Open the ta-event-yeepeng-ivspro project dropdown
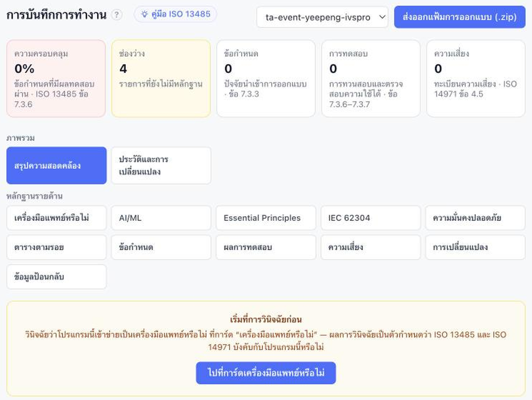The width and height of the screenshot is (532, 400). click(x=322, y=17)
